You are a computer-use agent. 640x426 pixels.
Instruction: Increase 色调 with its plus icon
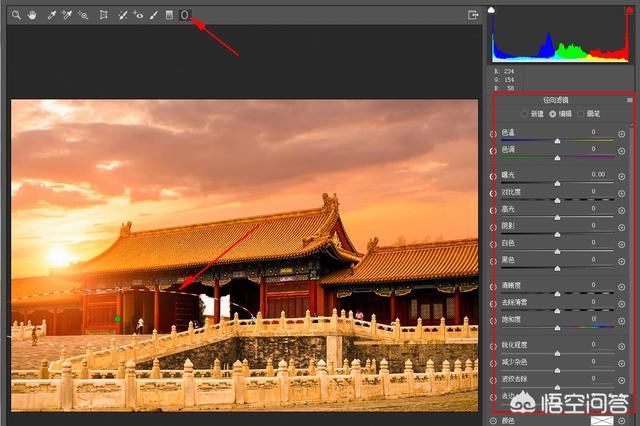point(621,151)
